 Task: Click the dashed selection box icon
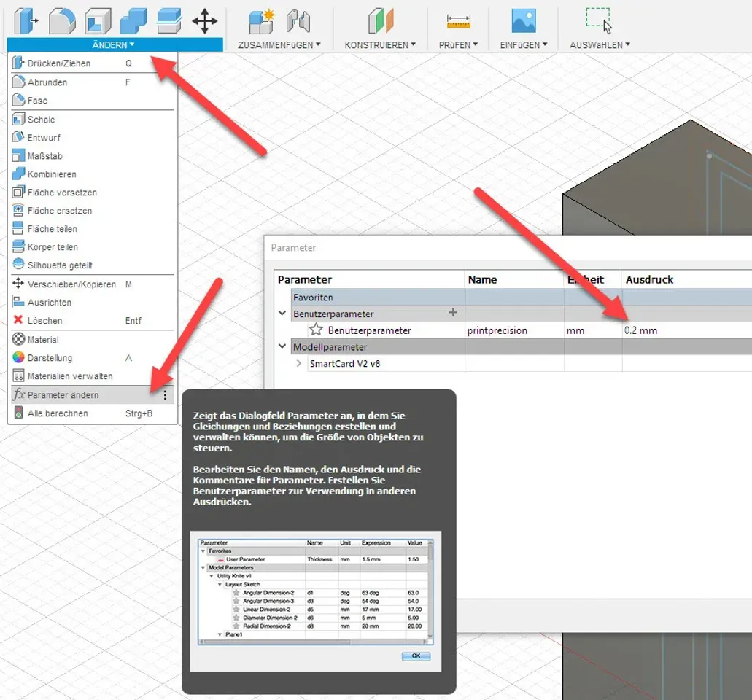[x=597, y=18]
